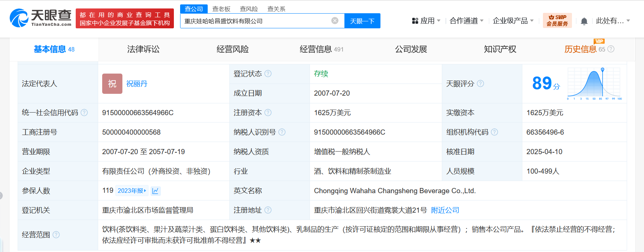Click the 祝 avatar of legal representative
This screenshot has width=644, height=252.
tap(112, 84)
